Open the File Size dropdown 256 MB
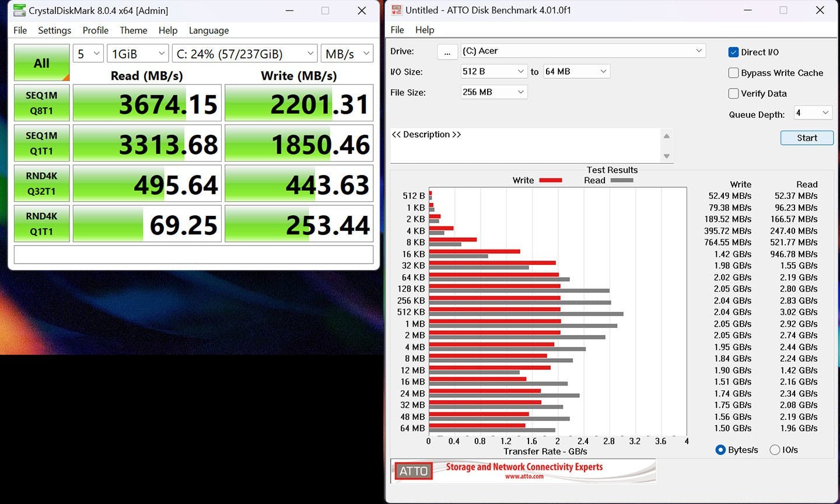 [x=494, y=92]
